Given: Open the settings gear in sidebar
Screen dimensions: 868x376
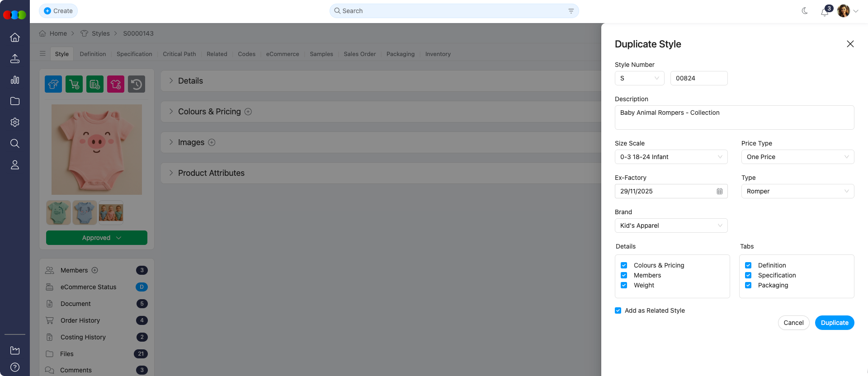Looking at the screenshot, I should [15, 122].
